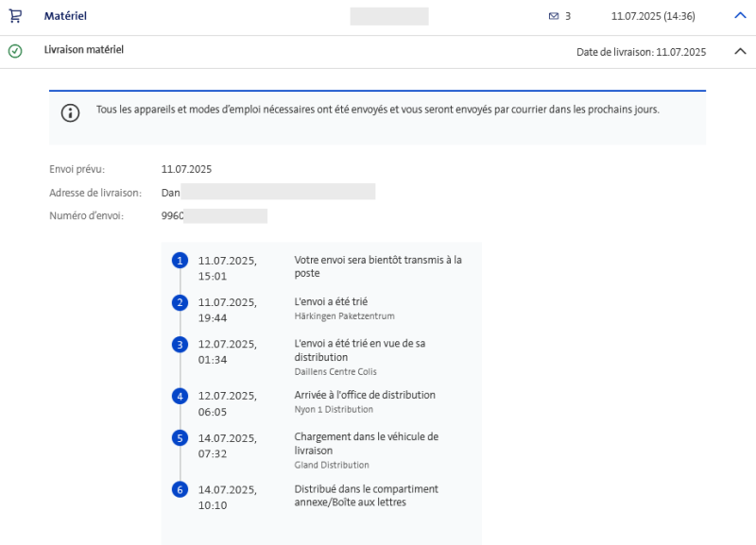756x545 pixels.
Task: Click the Härkingen Paketzentrum location text
Action: pyautogui.click(x=344, y=315)
